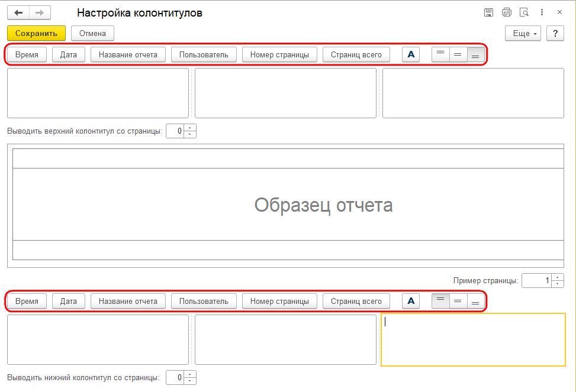
Task: Increase Пример страницы value
Action: point(557,277)
